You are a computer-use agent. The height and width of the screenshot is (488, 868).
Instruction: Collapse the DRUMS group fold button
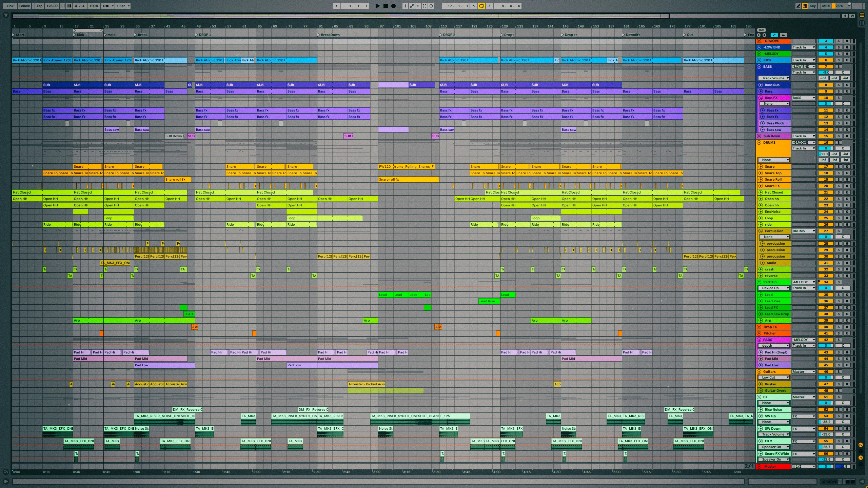tap(759, 143)
